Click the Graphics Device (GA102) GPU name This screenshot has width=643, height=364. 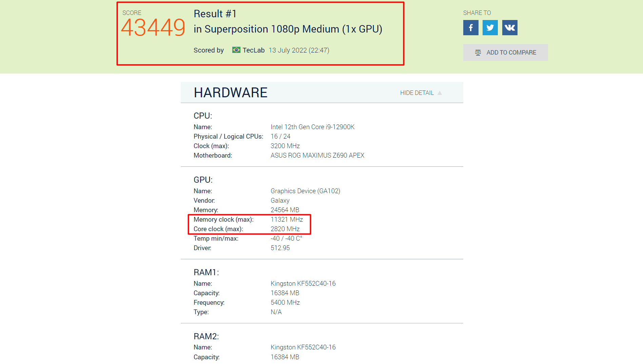point(305,191)
